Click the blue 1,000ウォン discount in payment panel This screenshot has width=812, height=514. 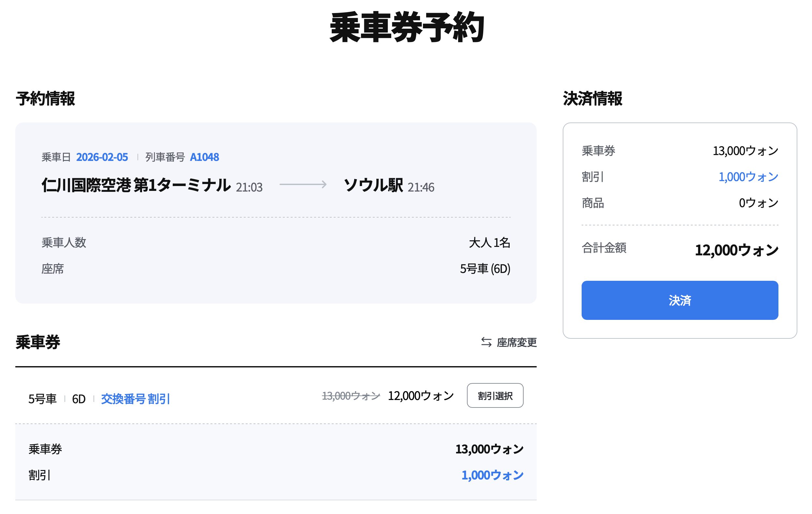click(x=748, y=177)
